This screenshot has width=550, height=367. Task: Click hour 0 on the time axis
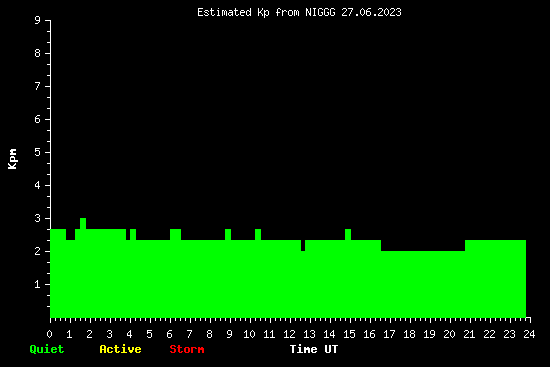click(49, 334)
